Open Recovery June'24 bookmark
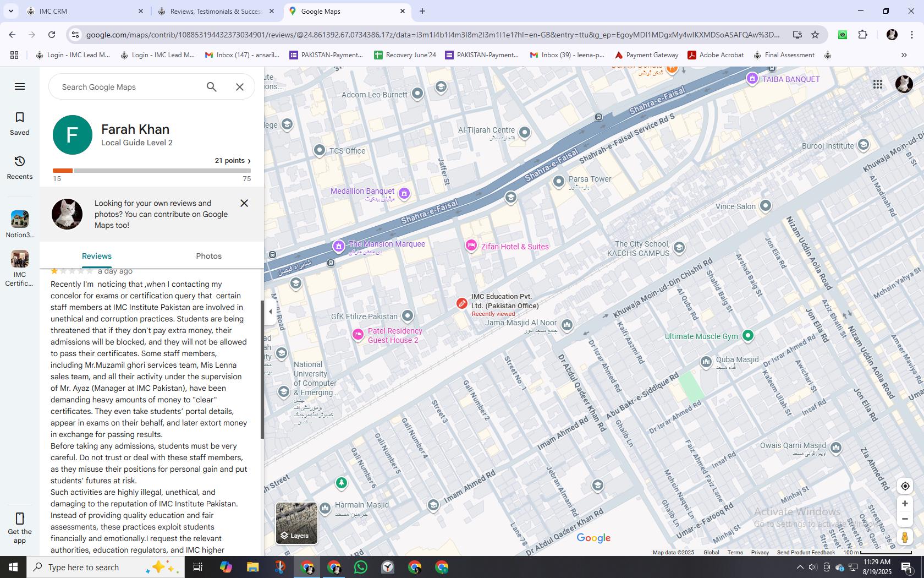Image resolution: width=924 pixels, height=578 pixels. click(x=405, y=55)
